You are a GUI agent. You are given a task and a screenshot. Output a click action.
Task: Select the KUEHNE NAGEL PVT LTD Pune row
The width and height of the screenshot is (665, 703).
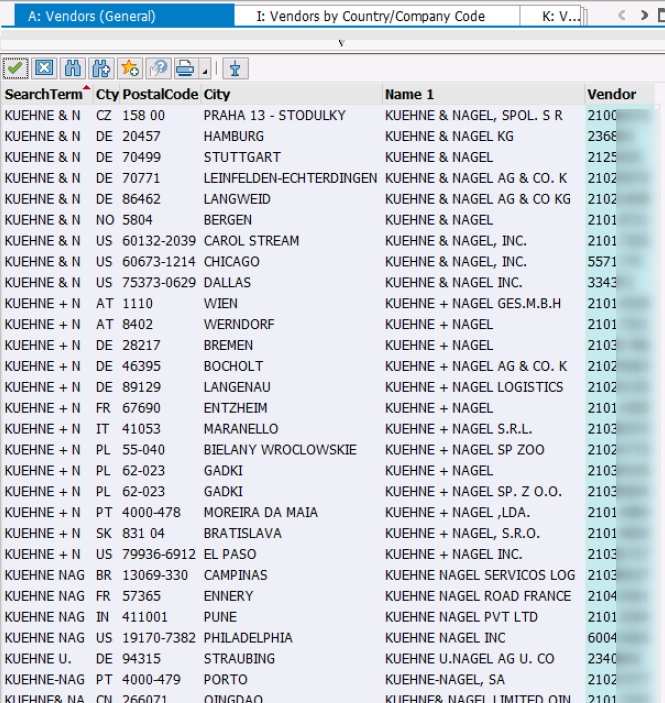click(300, 617)
